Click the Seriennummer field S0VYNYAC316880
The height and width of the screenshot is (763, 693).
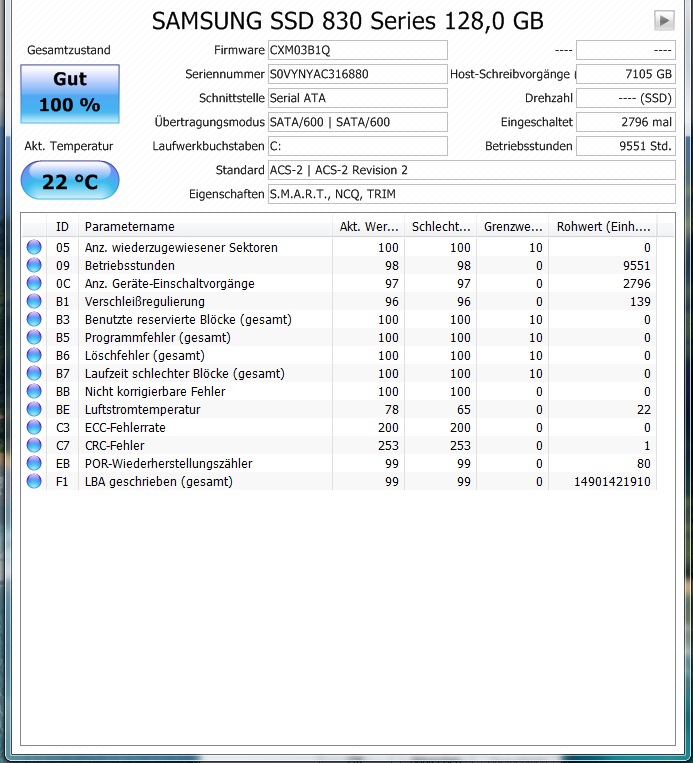[x=358, y=74]
